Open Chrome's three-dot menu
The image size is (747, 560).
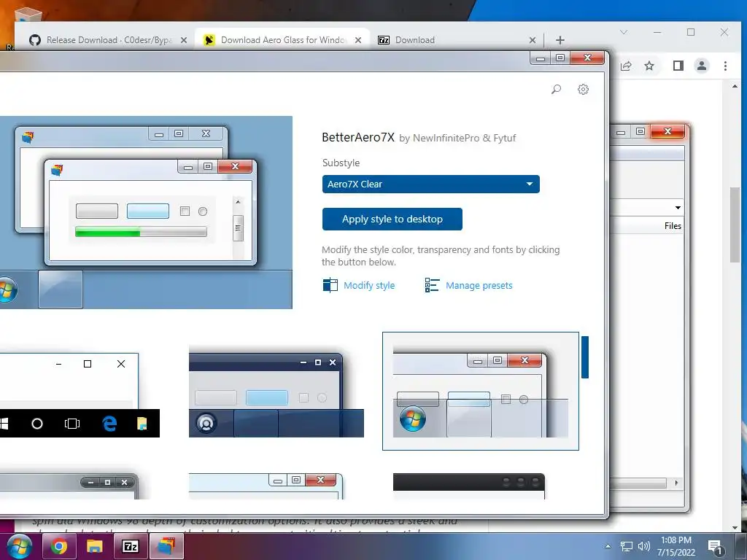[x=725, y=66]
